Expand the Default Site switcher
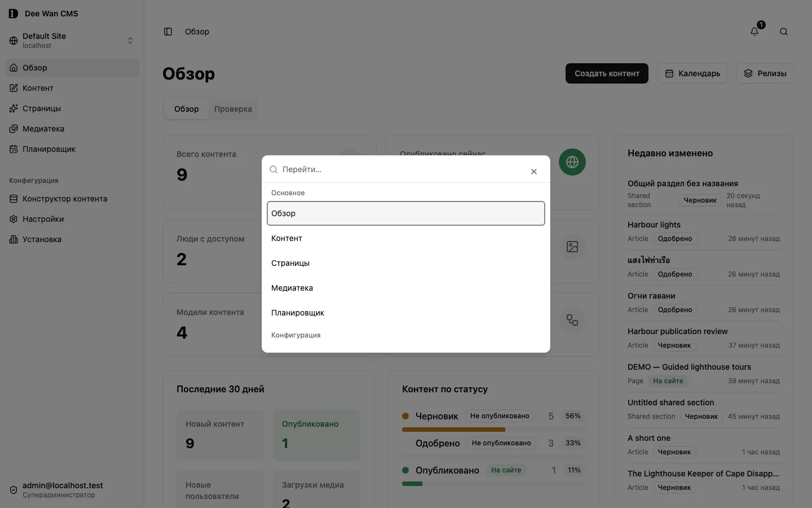Image resolution: width=812 pixels, height=508 pixels. [x=72, y=41]
